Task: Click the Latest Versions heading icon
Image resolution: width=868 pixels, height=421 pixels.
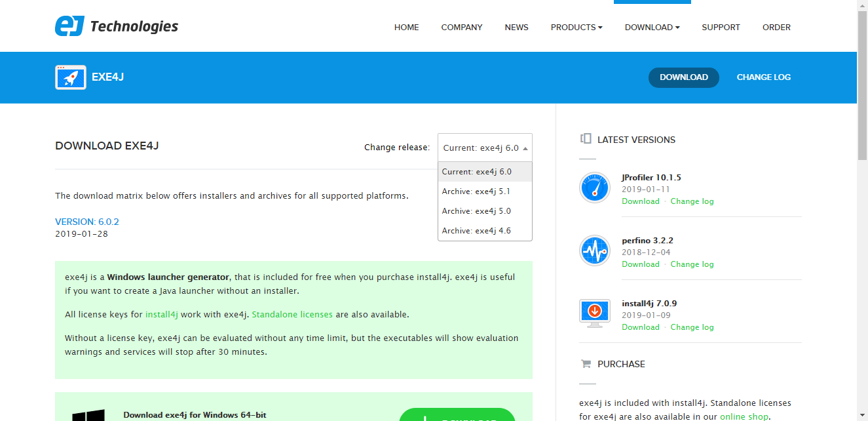Action: pyautogui.click(x=586, y=139)
